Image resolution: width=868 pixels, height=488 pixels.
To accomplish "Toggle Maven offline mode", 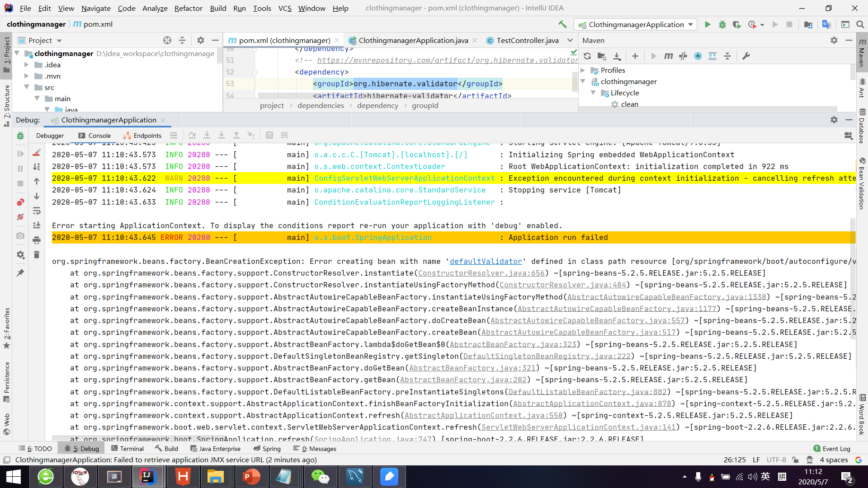I will pyautogui.click(x=683, y=56).
